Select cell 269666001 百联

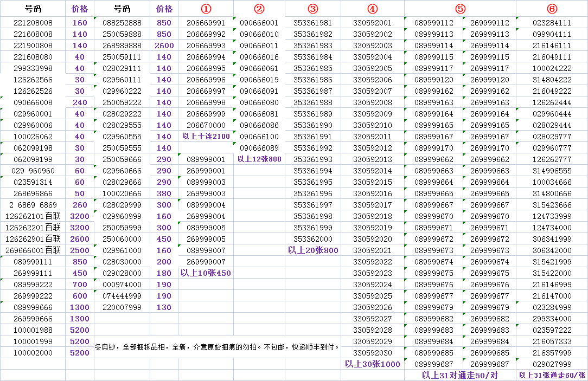33,250
